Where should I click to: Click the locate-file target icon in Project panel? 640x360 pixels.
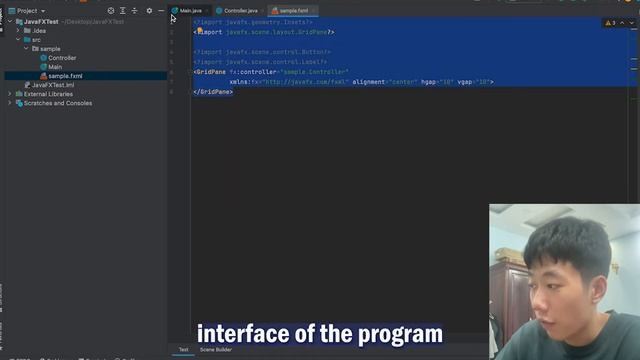click(111, 11)
